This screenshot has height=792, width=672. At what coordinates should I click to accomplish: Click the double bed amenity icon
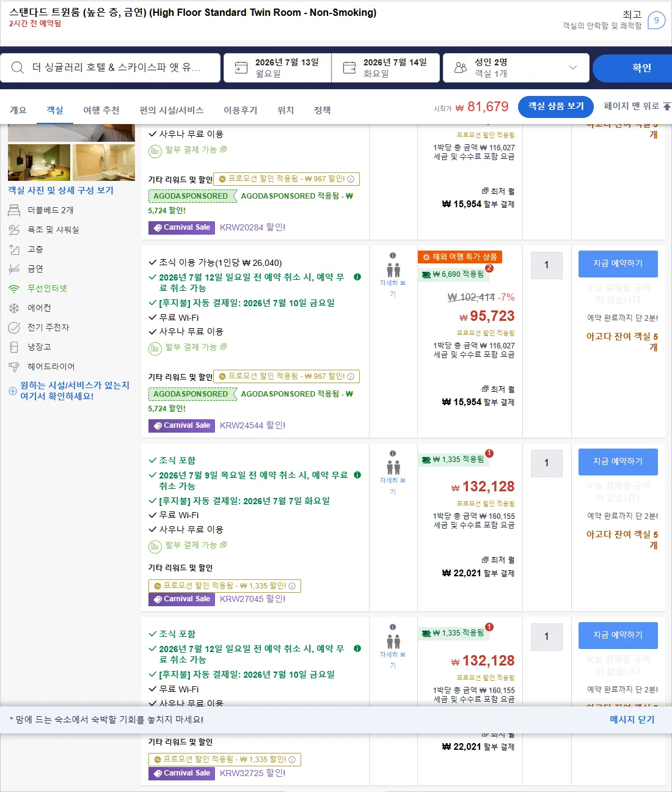click(14, 210)
